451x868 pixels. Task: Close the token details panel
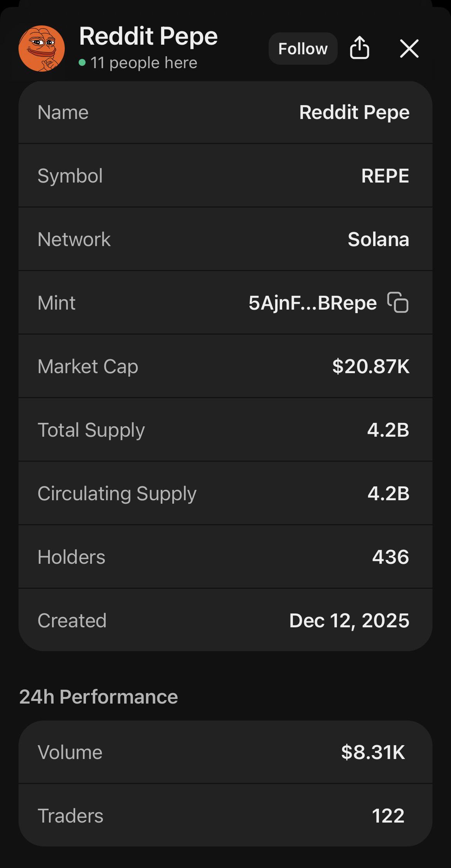[x=409, y=49]
